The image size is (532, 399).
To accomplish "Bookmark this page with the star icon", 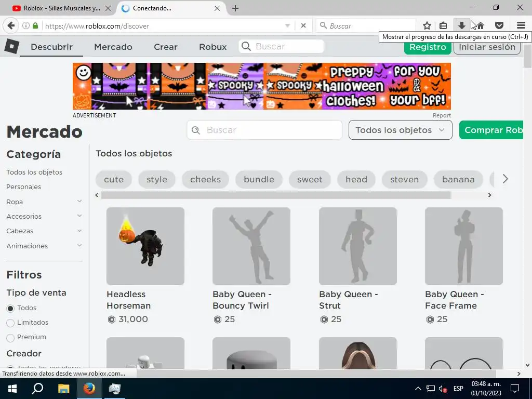I will click(x=427, y=26).
